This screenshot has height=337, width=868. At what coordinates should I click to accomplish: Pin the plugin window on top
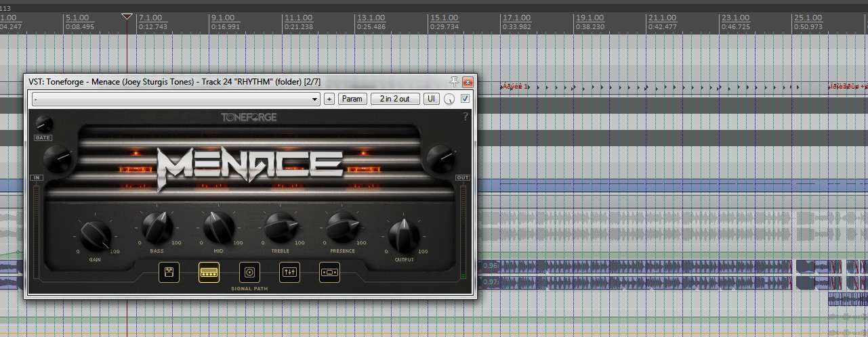tap(454, 81)
